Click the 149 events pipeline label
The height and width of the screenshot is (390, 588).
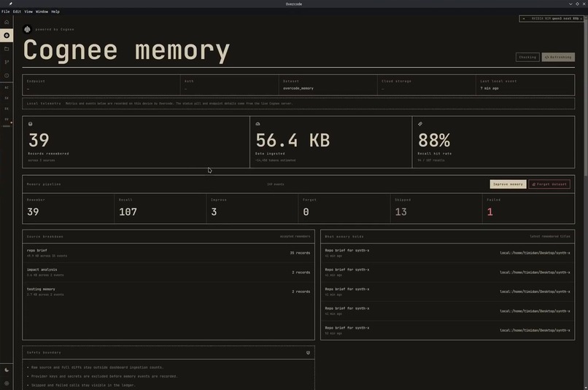[x=275, y=184]
